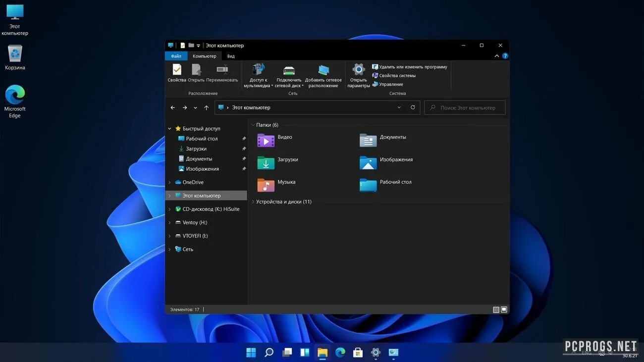
Task: Click the Переименовать ribbon icon
Action: point(222,73)
